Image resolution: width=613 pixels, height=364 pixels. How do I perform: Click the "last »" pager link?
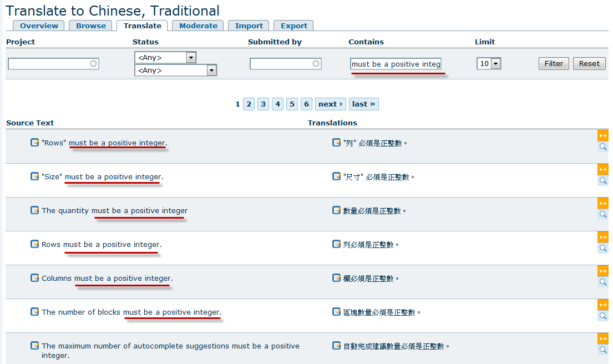click(363, 104)
